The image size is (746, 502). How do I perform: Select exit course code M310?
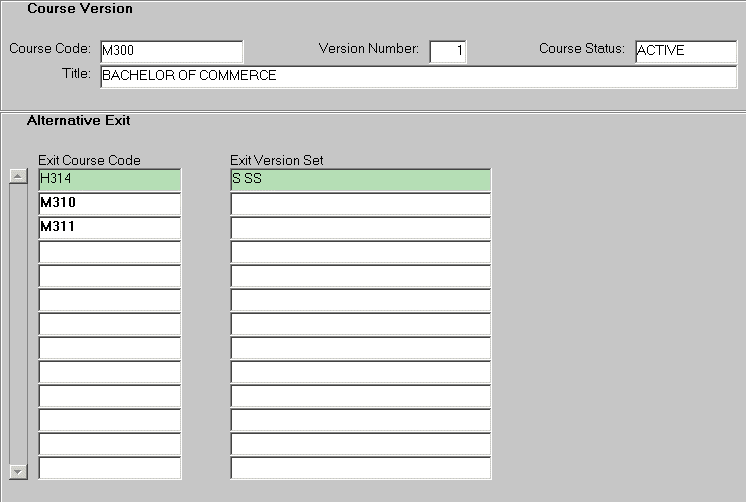(x=109, y=204)
